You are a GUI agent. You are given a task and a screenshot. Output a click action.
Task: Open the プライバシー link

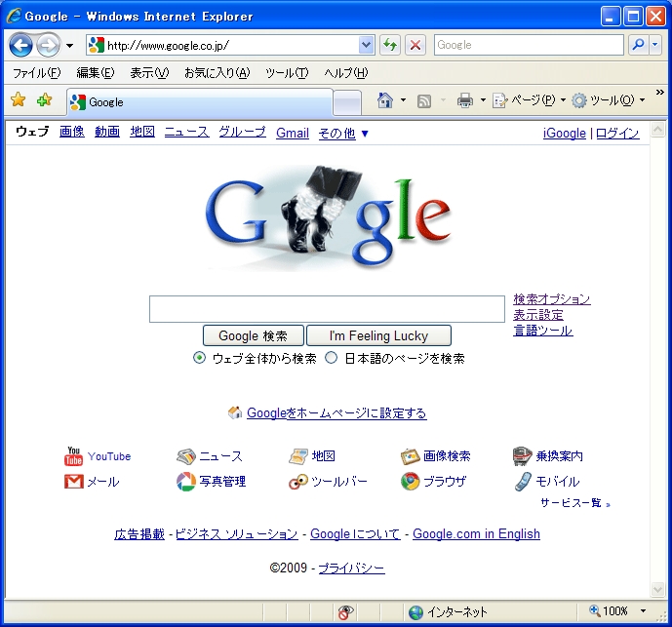coord(351,568)
